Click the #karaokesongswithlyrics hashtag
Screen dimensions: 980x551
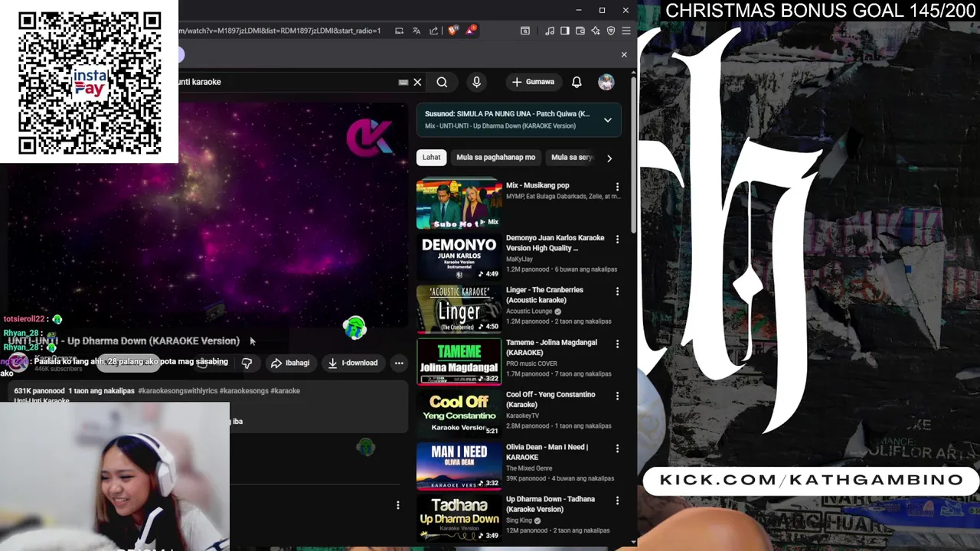click(178, 391)
